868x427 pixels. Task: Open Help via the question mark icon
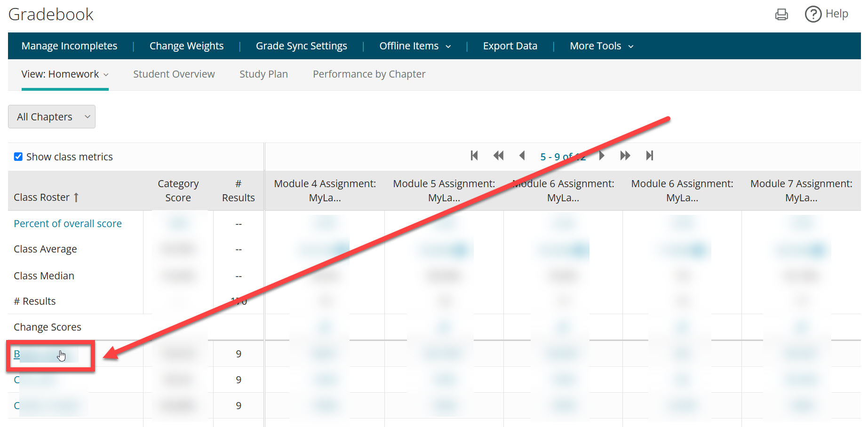click(x=813, y=14)
